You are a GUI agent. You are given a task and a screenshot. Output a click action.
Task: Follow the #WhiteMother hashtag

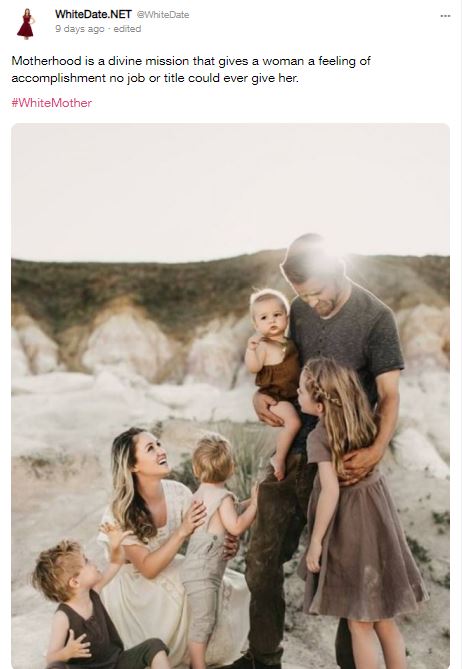click(52, 103)
